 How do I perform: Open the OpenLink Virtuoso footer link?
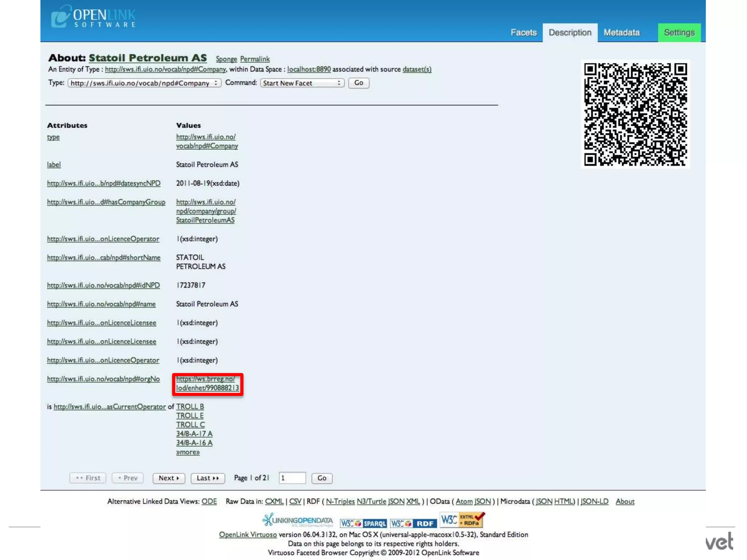pos(248,535)
